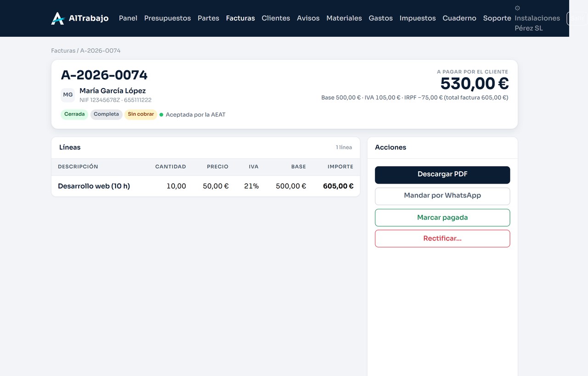Viewport: 588px width, 376px height.
Task: Click the importe cell 605,00 €
Action: (338, 186)
